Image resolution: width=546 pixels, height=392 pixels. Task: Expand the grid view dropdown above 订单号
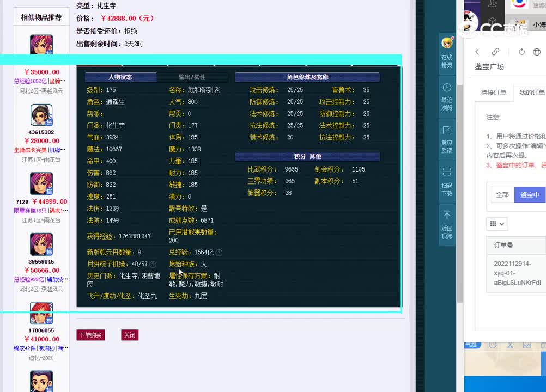click(497, 224)
